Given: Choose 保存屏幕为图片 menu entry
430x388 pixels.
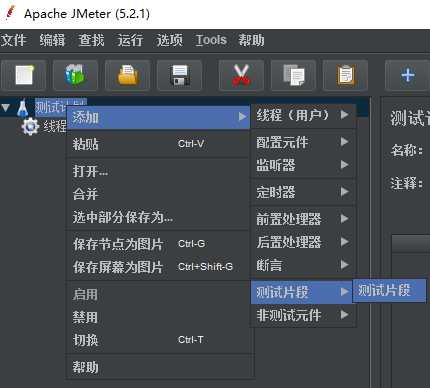Looking at the screenshot, I should (158, 267).
